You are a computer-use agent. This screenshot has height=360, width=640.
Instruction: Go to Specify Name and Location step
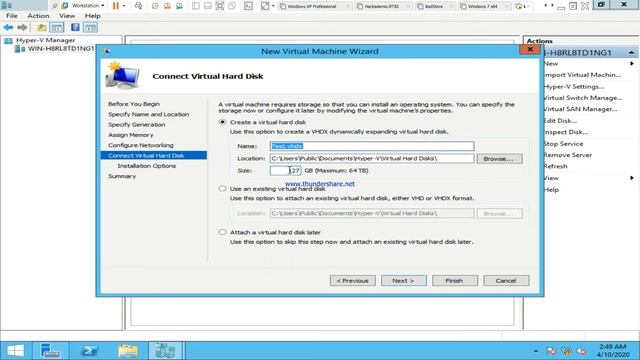click(149, 114)
